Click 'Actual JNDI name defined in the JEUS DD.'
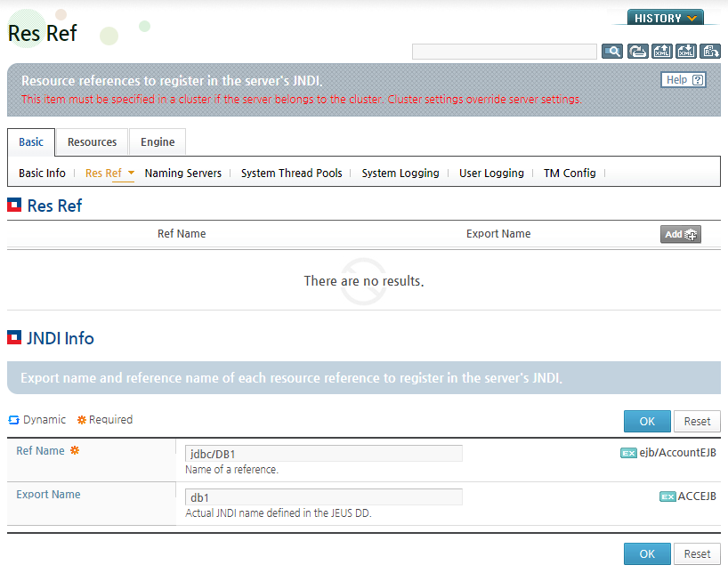The width and height of the screenshot is (728, 573). click(x=279, y=513)
